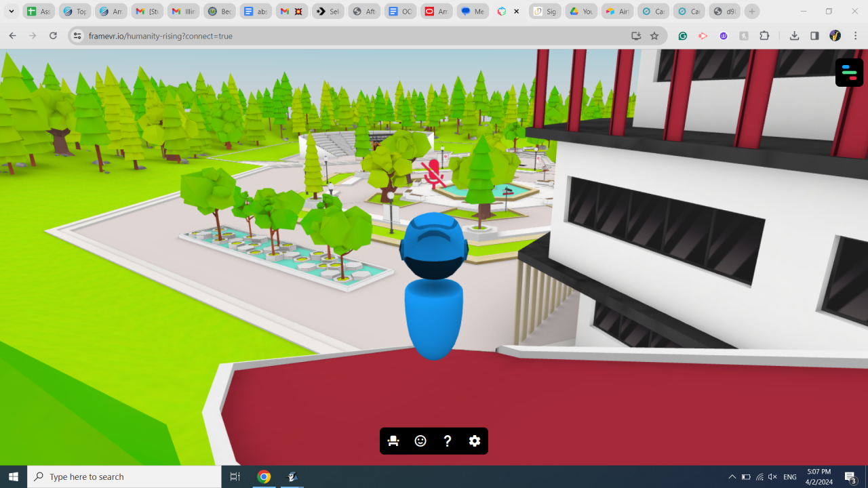This screenshot has width=868, height=488.
Task: Open Chrome three-dot menu
Action: point(854,36)
